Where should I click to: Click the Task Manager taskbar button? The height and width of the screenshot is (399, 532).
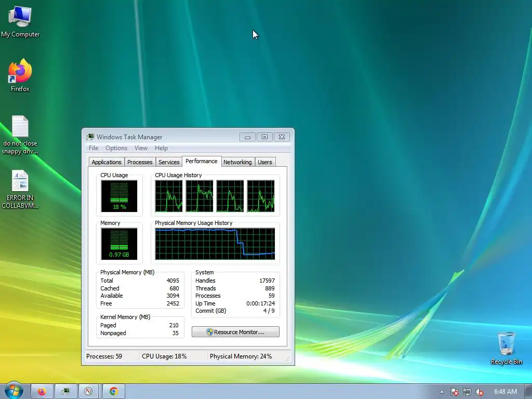(x=66, y=392)
